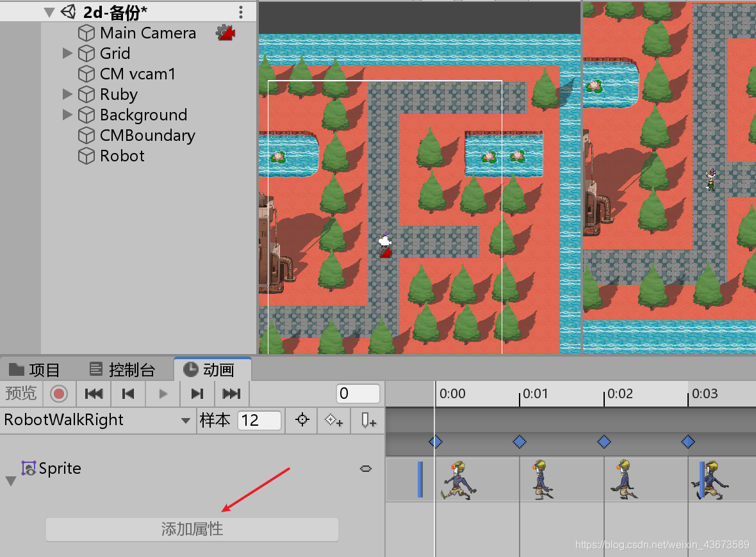Select the summary keyframe diamond at 0:03
Image resolution: width=756 pixels, height=557 pixels.
coord(688,441)
